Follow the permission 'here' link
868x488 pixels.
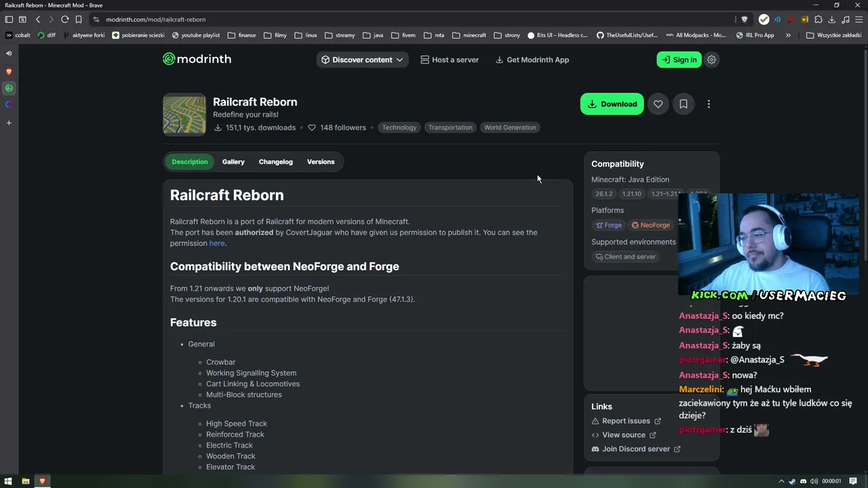217,243
